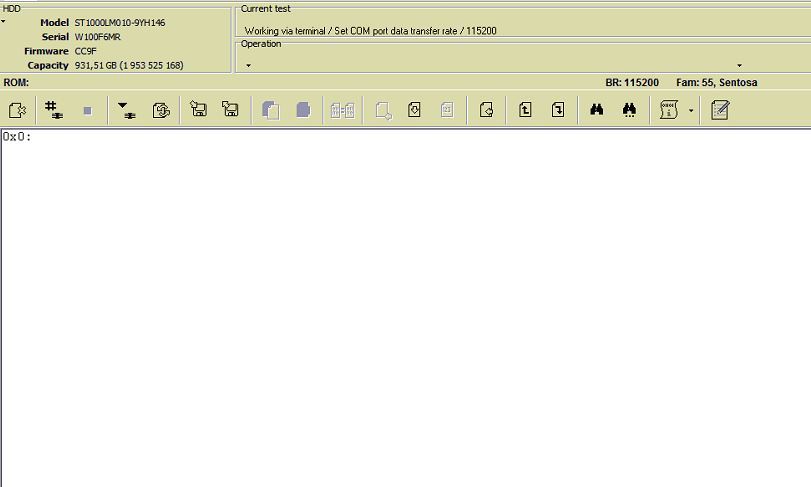
Task: Click the Working via terminal current test text
Action: tap(370, 31)
